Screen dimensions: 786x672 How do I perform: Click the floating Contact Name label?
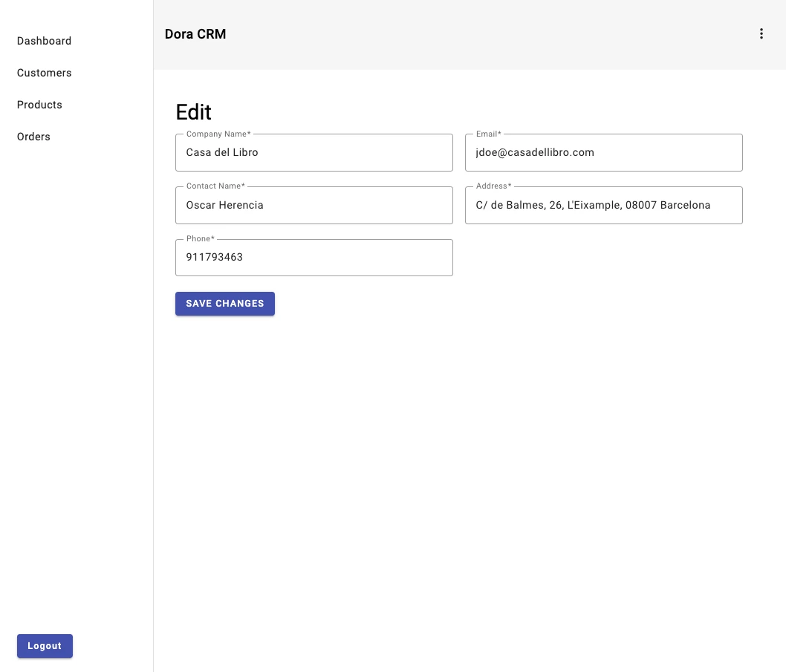(215, 186)
